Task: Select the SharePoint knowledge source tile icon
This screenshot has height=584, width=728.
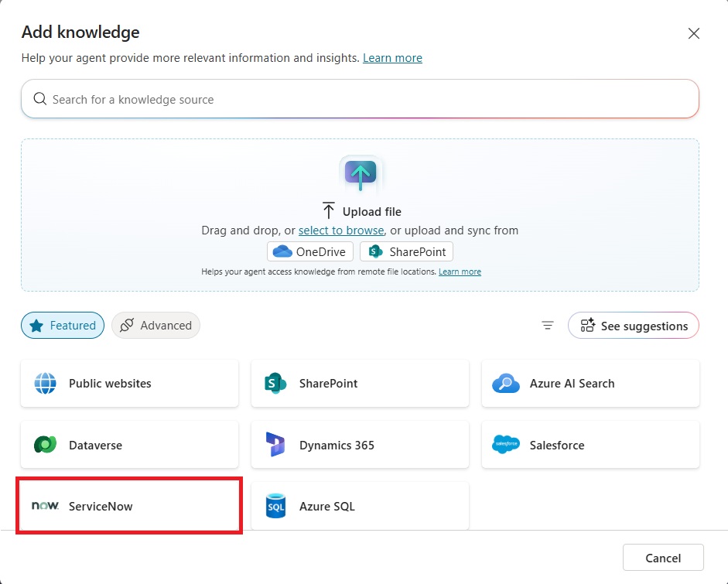Action: coord(275,384)
